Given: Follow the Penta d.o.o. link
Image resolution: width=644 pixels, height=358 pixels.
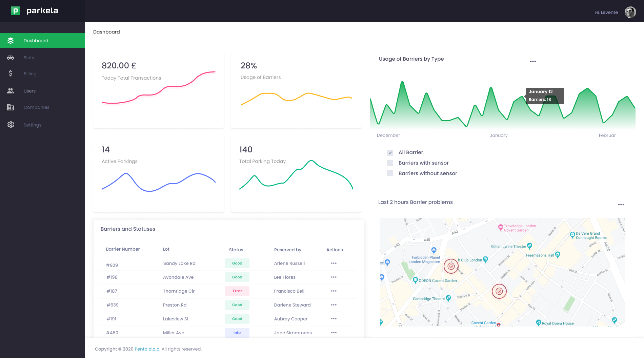Looking at the screenshot, I should 147,349.
